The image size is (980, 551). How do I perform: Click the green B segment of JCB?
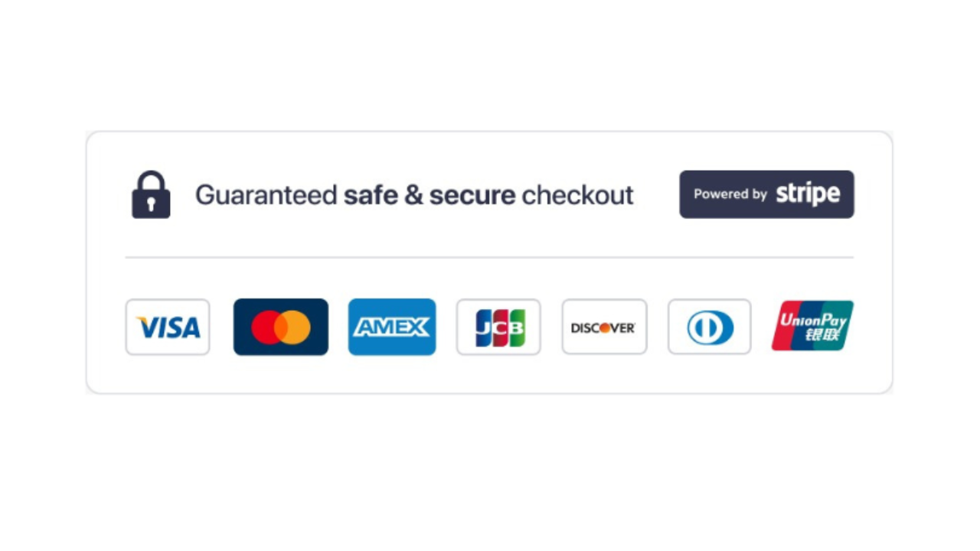click(516, 328)
